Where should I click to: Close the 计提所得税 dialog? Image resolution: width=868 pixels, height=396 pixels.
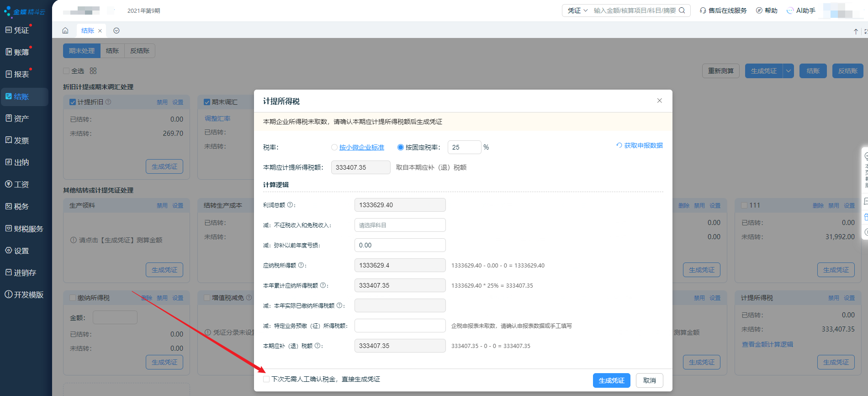point(659,101)
